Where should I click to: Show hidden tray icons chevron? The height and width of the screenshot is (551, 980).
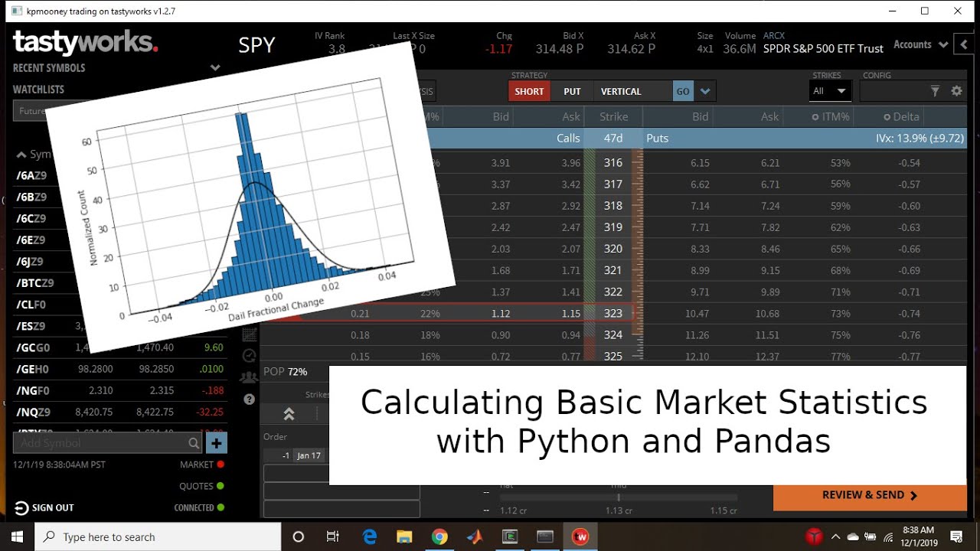(835, 536)
